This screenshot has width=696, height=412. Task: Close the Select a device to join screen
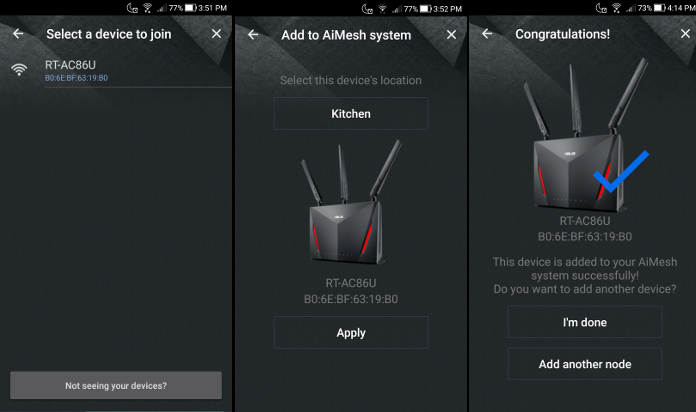(x=217, y=34)
